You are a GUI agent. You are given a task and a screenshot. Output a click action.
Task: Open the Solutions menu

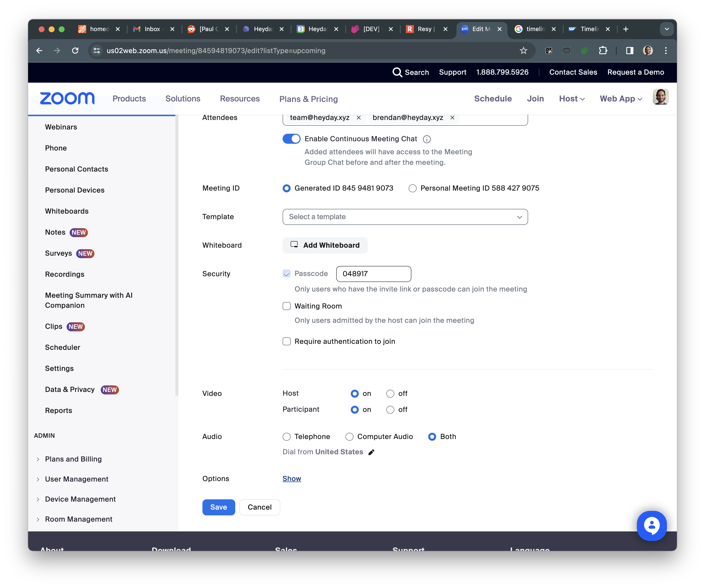[x=183, y=99]
